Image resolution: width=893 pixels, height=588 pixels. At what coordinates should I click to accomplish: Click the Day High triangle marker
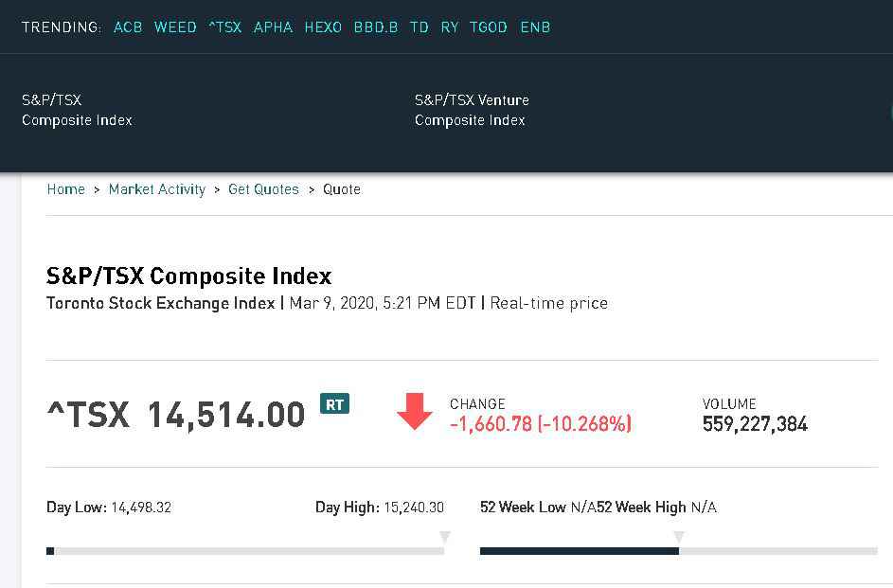444,537
